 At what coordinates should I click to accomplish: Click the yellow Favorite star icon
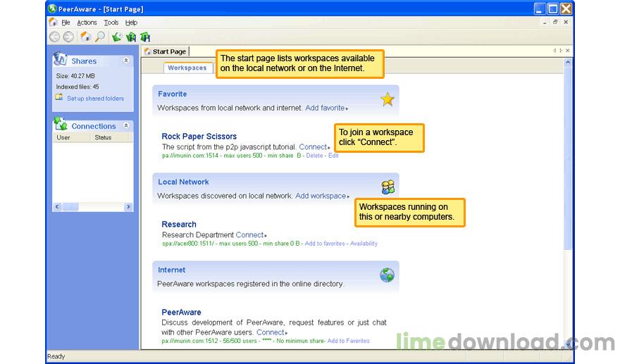click(x=387, y=99)
